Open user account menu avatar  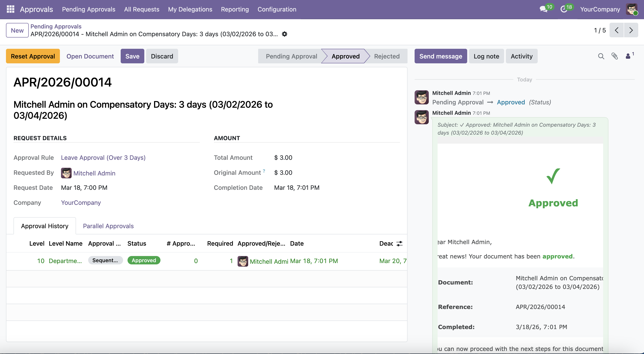(631, 9)
